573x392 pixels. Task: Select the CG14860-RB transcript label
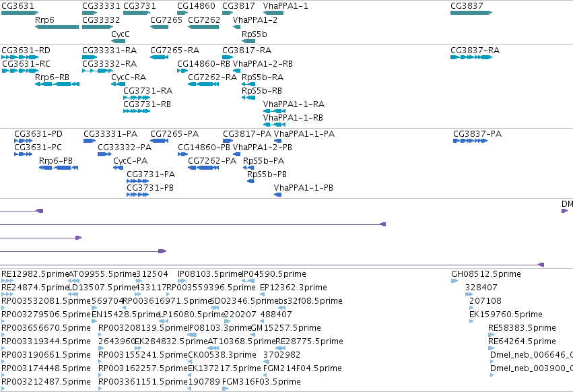click(203, 63)
